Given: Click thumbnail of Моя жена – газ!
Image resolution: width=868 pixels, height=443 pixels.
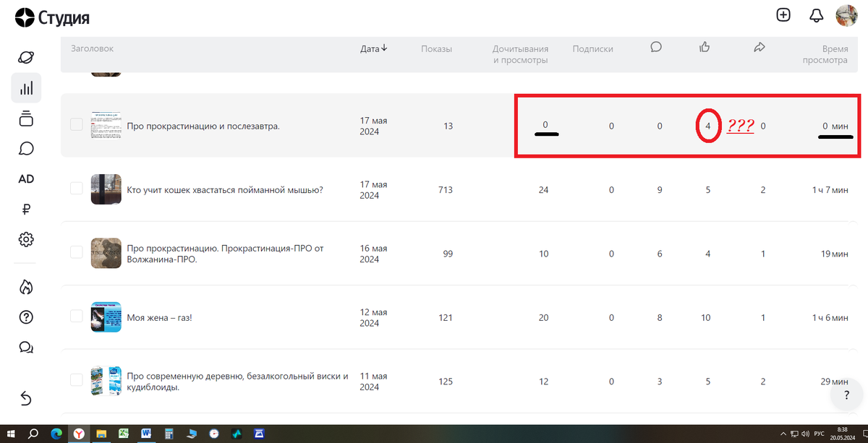Looking at the screenshot, I should 106,317.
